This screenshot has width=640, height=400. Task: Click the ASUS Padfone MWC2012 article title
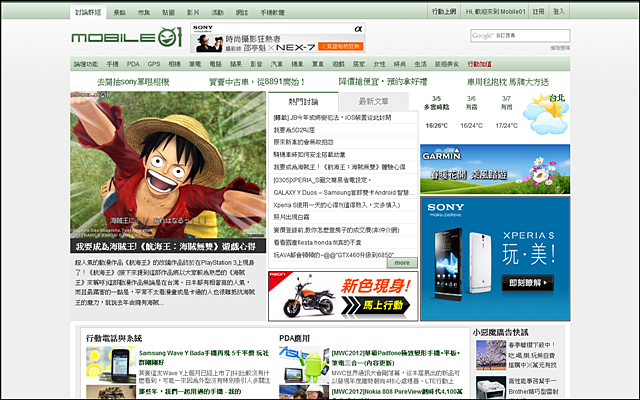pyautogui.click(x=396, y=358)
